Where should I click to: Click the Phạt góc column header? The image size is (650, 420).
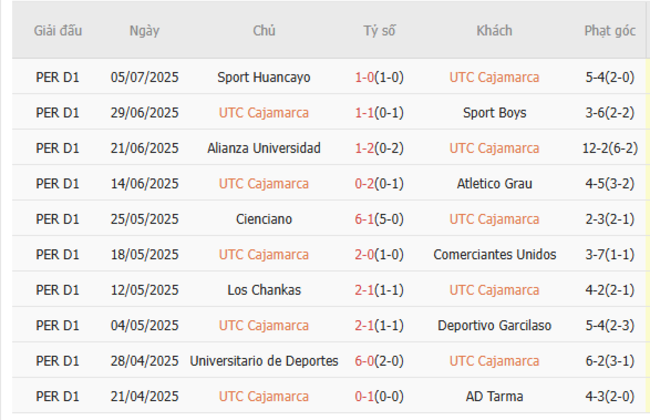610,30
